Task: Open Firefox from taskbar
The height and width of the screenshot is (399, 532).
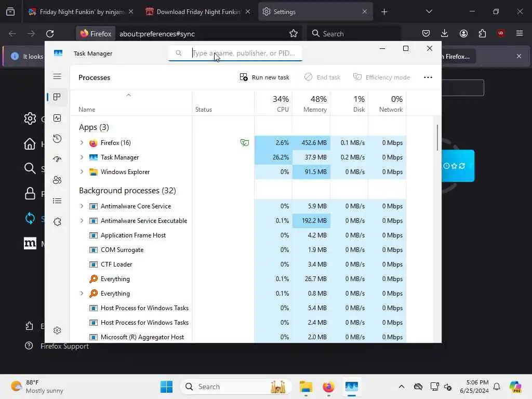Action: [328, 387]
